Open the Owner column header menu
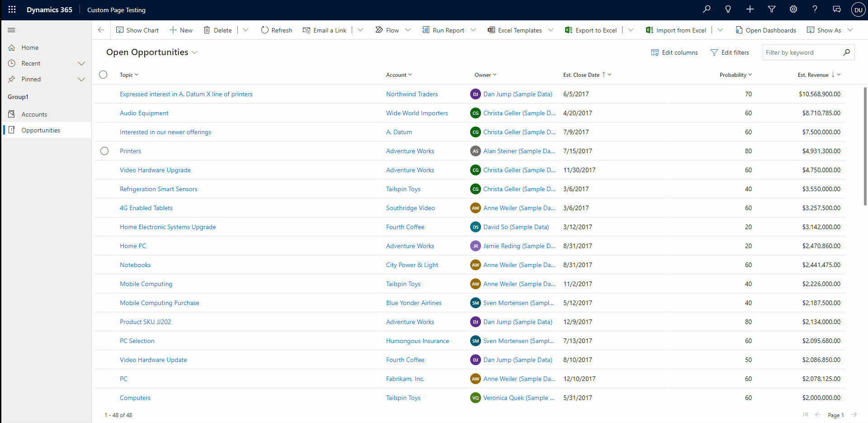The height and width of the screenshot is (423, 868). point(486,75)
